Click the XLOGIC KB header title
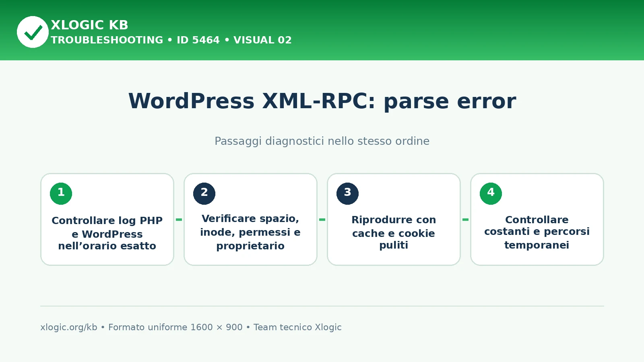 [x=89, y=25]
